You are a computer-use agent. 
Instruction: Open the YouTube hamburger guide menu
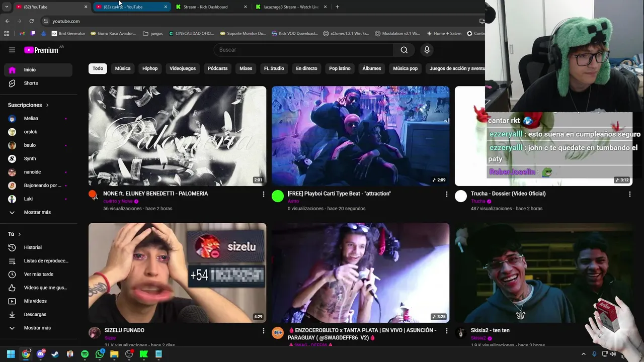coord(12,50)
